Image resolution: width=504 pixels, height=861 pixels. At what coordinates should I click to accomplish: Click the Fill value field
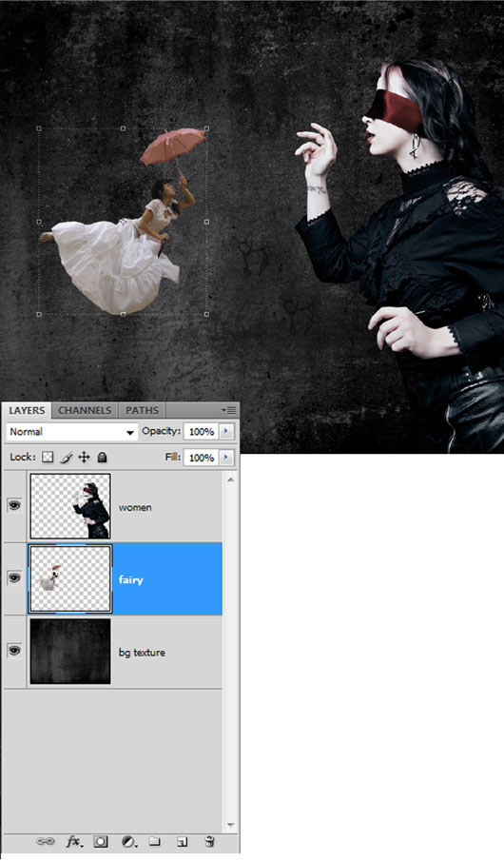201,458
